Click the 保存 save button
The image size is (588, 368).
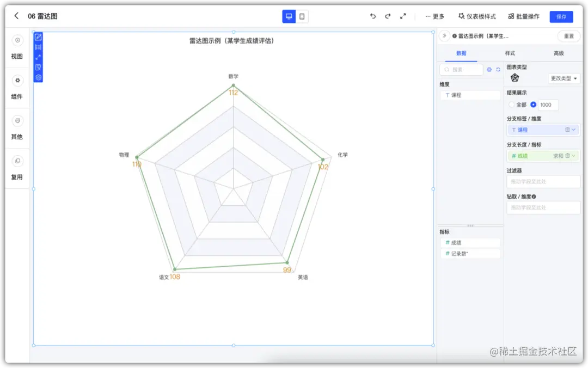point(561,16)
